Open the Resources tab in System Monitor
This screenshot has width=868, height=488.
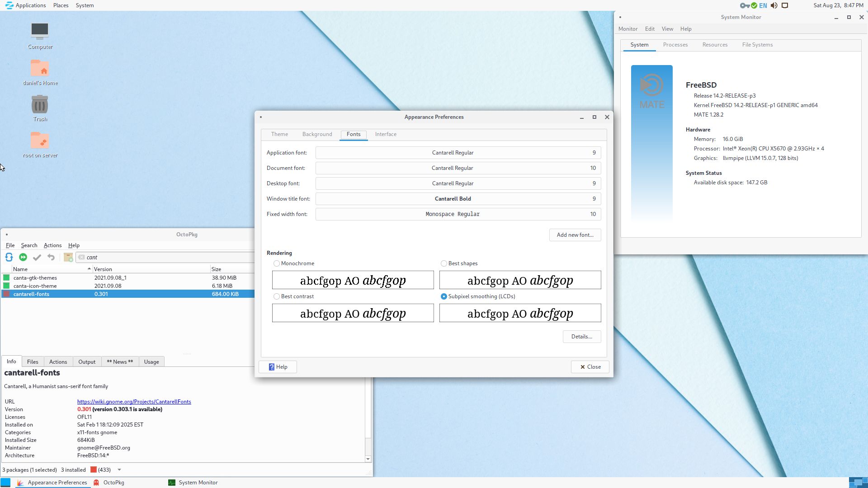point(715,45)
